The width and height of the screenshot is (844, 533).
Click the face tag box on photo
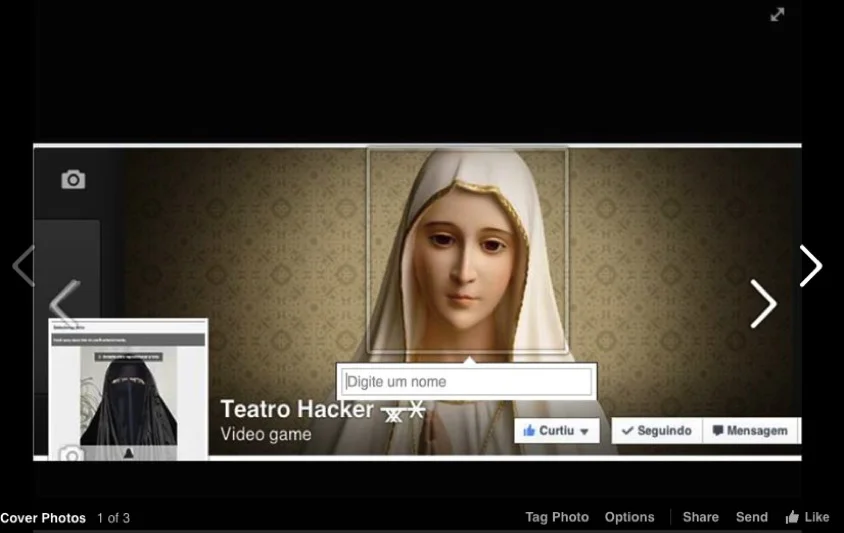[x=467, y=250]
